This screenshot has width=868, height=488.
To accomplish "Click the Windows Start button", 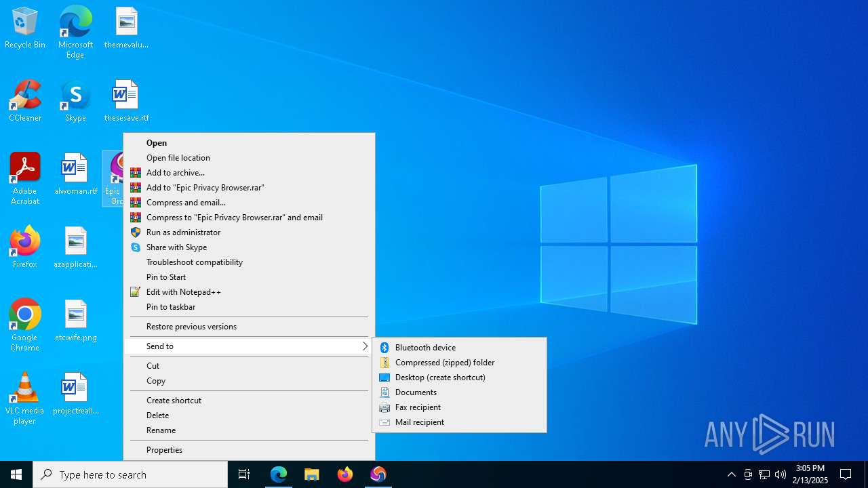I will [x=16, y=474].
